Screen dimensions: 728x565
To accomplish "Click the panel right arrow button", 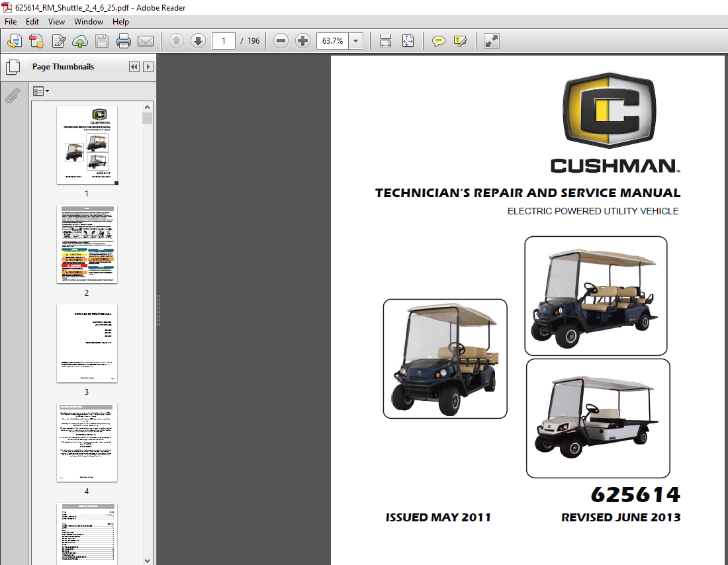I will coord(148,67).
